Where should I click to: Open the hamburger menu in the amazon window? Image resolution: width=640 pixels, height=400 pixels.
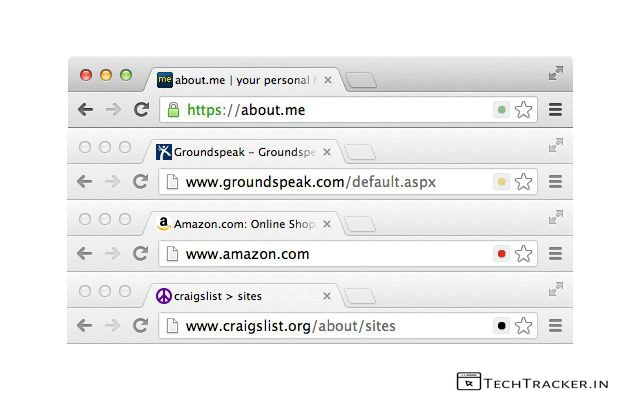click(555, 254)
